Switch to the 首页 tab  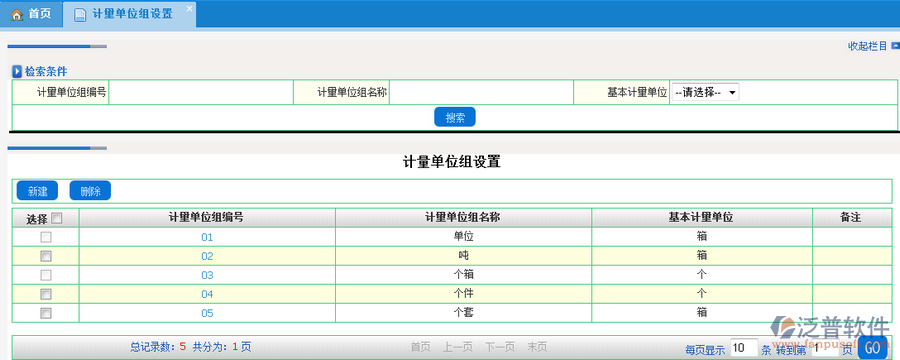coord(31,14)
